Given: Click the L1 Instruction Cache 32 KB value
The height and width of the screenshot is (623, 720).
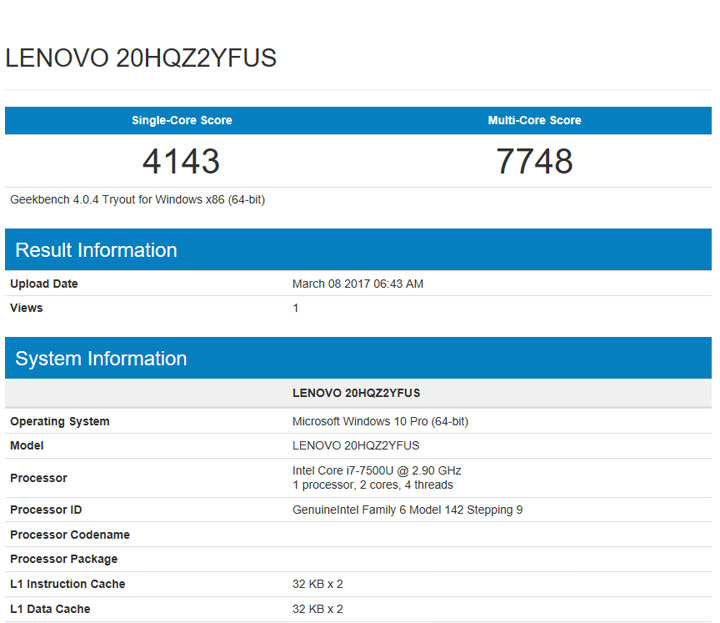Looking at the screenshot, I should click(317, 584).
